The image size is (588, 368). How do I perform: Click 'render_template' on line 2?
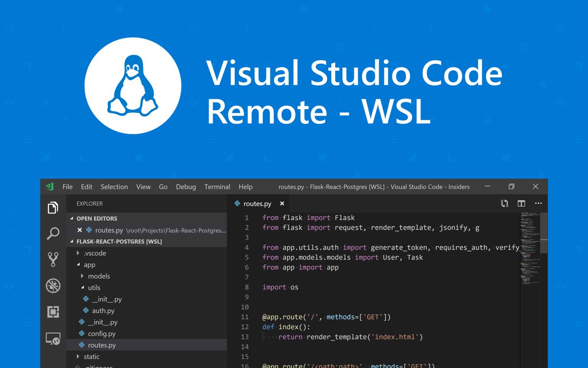[x=401, y=228]
